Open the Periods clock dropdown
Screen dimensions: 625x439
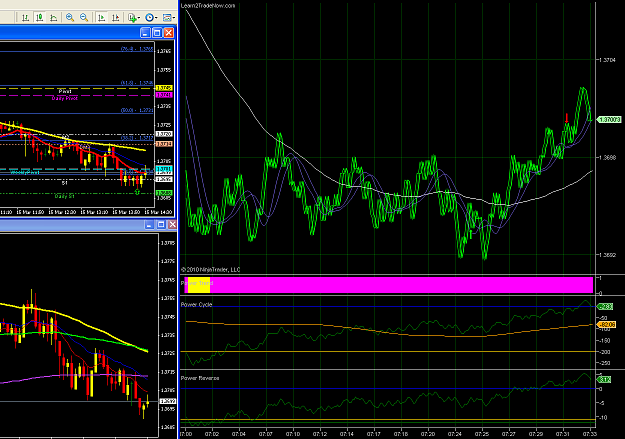(151, 18)
